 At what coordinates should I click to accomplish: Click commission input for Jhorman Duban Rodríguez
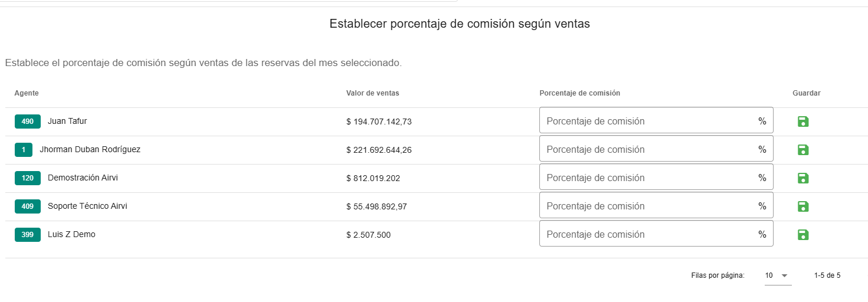click(x=649, y=149)
